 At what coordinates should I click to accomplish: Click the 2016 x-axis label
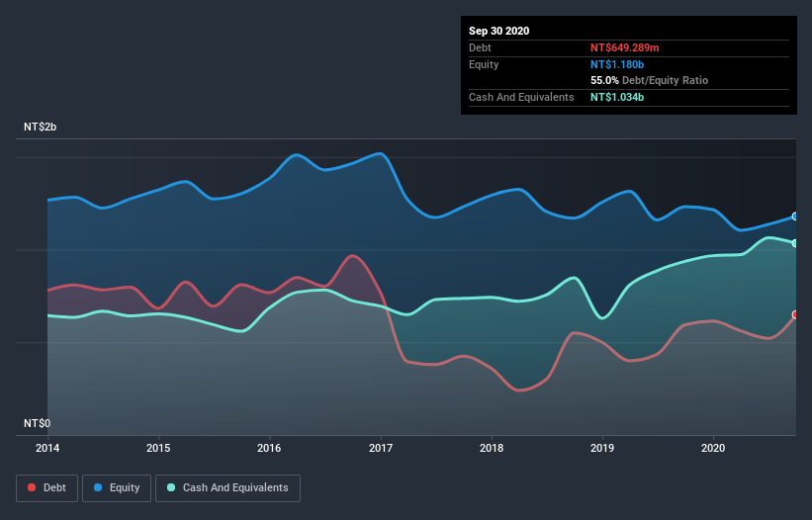[x=269, y=448]
